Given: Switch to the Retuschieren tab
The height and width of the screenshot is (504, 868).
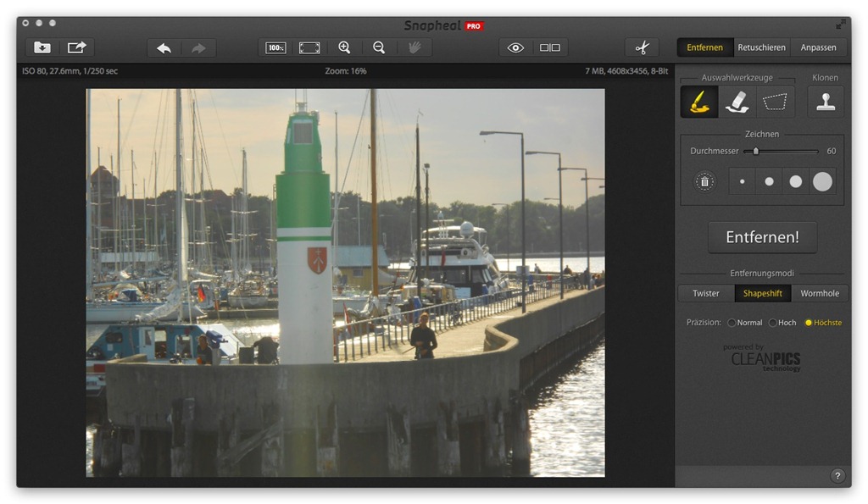Looking at the screenshot, I should (761, 48).
